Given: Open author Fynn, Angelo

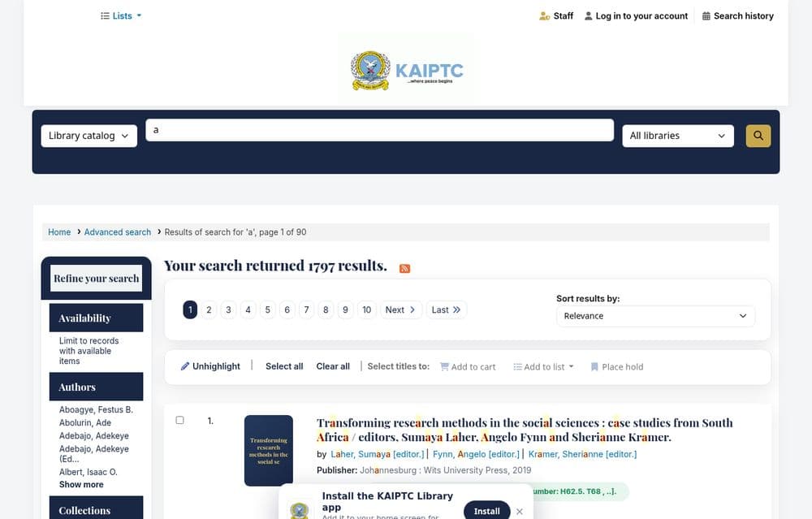Looking at the screenshot, I should (476, 454).
